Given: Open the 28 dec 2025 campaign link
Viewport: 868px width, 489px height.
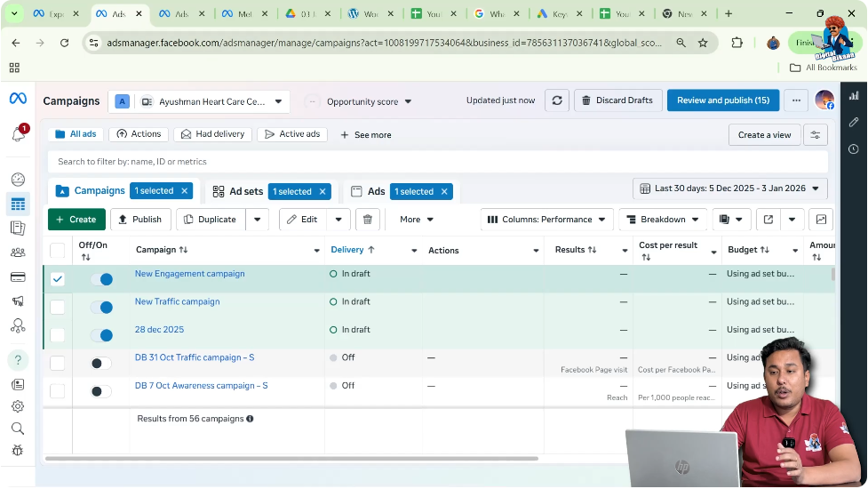Looking at the screenshot, I should click(x=159, y=330).
